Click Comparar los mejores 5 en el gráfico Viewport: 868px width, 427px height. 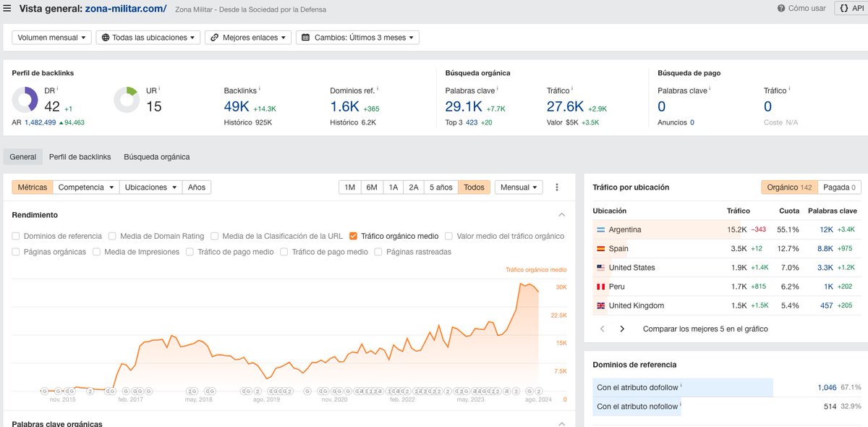click(x=705, y=329)
